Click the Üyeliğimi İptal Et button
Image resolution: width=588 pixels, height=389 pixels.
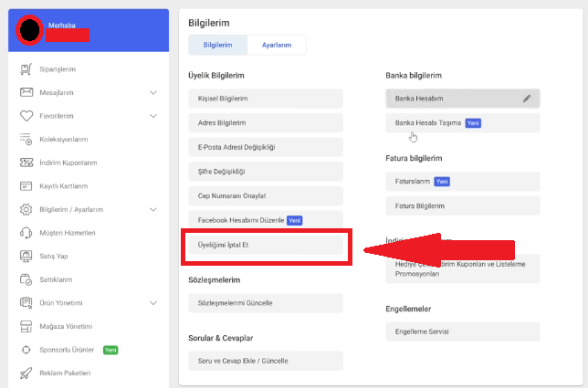pyautogui.click(x=265, y=246)
